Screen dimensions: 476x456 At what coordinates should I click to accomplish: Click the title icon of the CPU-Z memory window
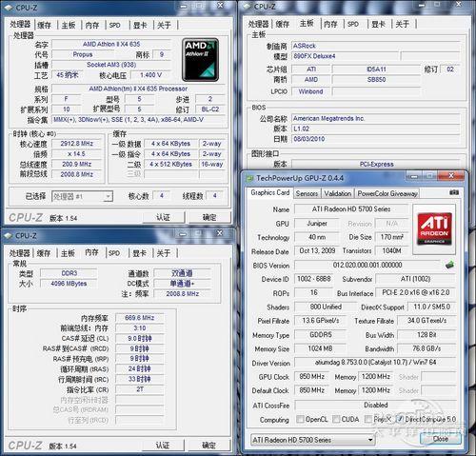click(x=9, y=235)
